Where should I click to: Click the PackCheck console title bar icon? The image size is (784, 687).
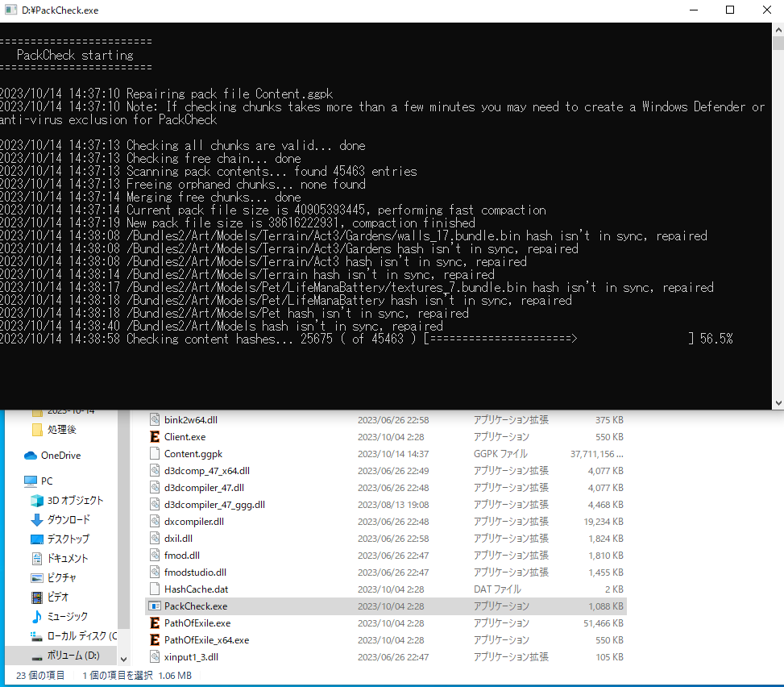tap(10, 10)
